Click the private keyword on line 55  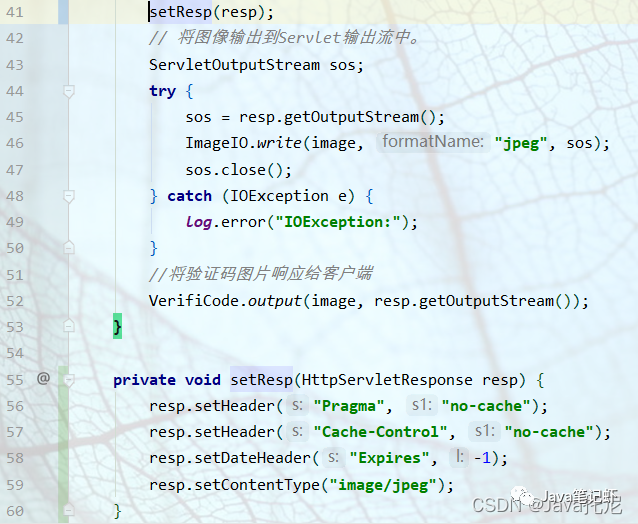(x=144, y=380)
